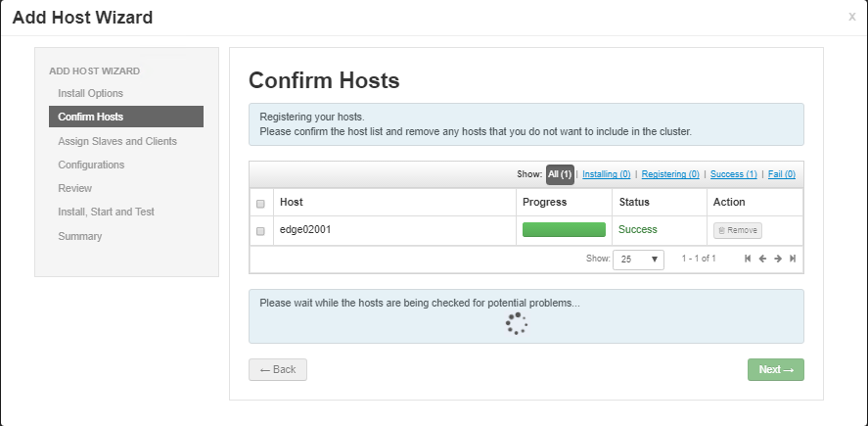Click the Next button
Viewport: 868px width, 426px height.
pos(775,369)
